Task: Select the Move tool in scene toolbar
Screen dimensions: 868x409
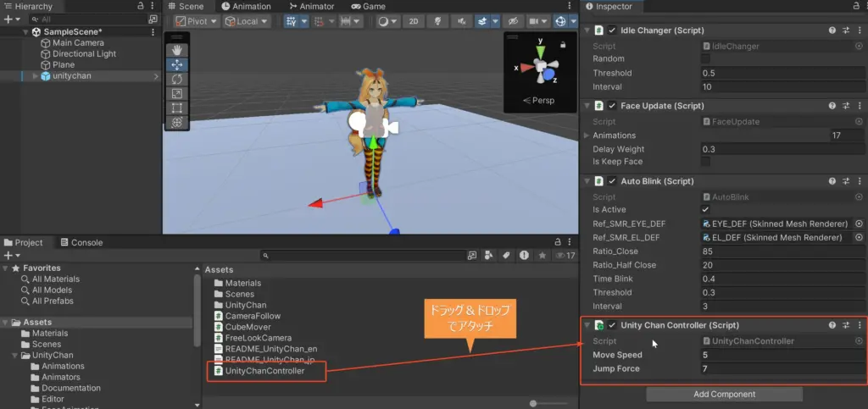Action: pyautogui.click(x=177, y=65)
